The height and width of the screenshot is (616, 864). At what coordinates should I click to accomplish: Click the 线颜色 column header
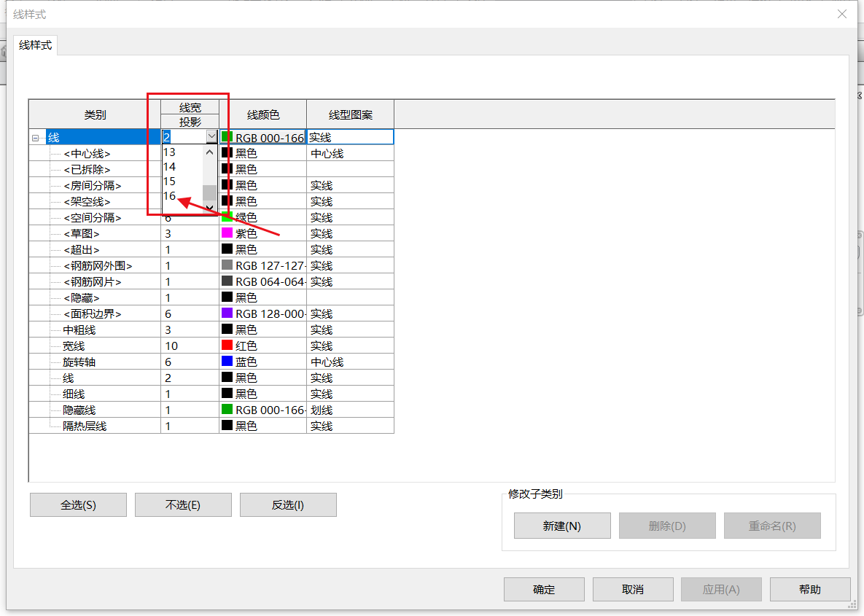262,114
